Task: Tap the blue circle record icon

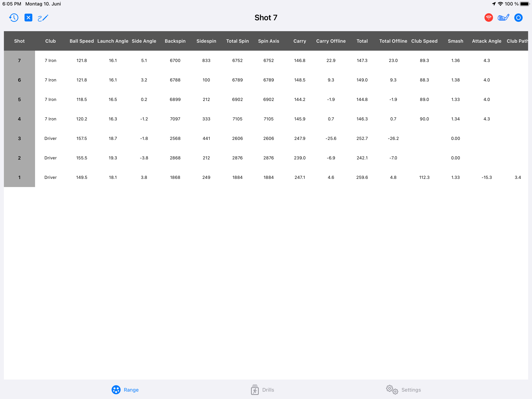Action: pyautogui.click(x=518, y=18)
